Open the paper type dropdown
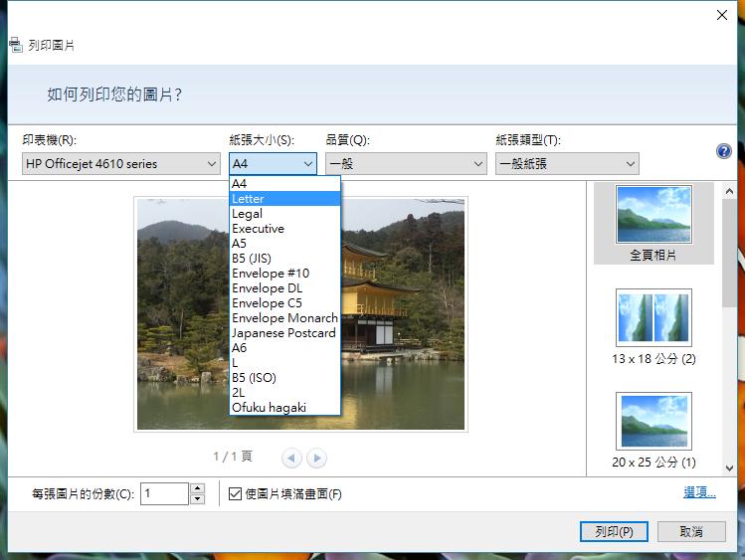Viewport: 745px width, 560px height. 567,164
